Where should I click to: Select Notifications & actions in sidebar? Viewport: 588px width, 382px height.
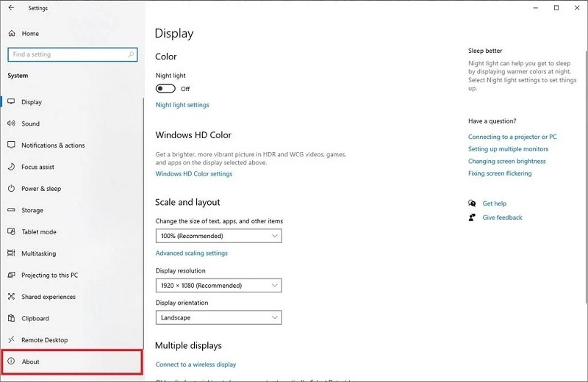[x=53, y=145]
